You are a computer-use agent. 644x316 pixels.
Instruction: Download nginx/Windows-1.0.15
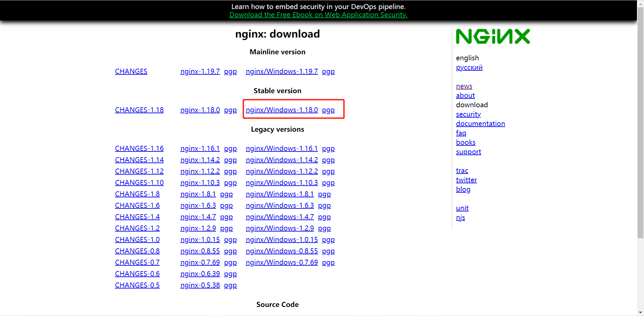coord(282,240)
